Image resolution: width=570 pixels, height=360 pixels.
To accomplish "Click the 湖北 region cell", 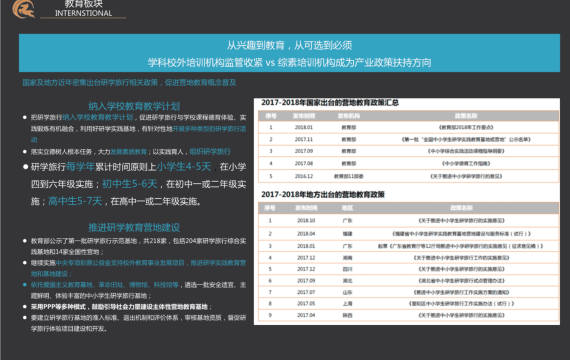I will (347, 281).
